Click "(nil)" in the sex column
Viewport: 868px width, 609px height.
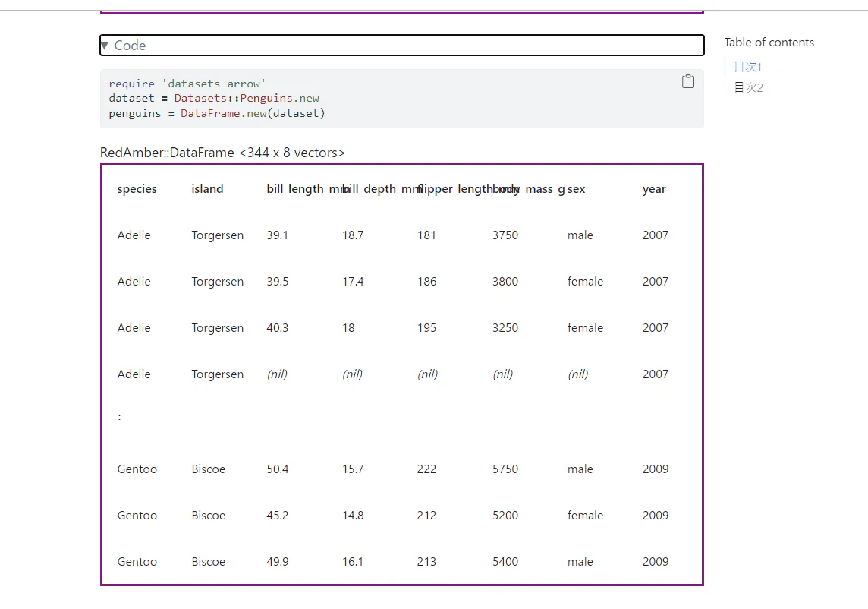(578, 374)
